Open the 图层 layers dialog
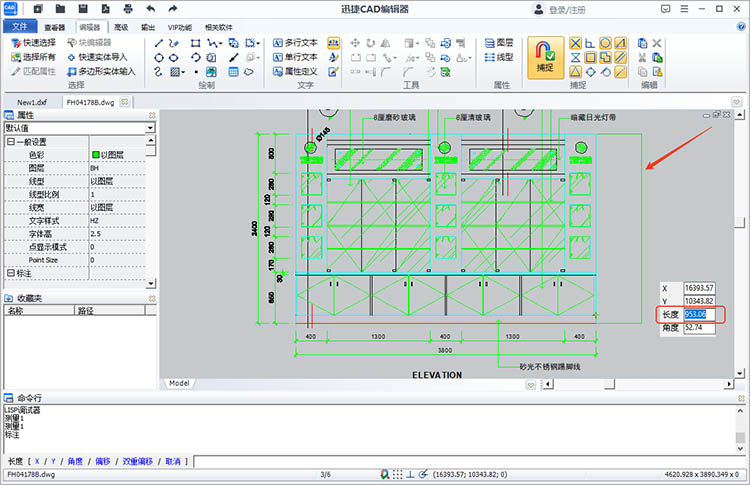The width and height of the screenshot is (750, 485). tap(498, 43)
